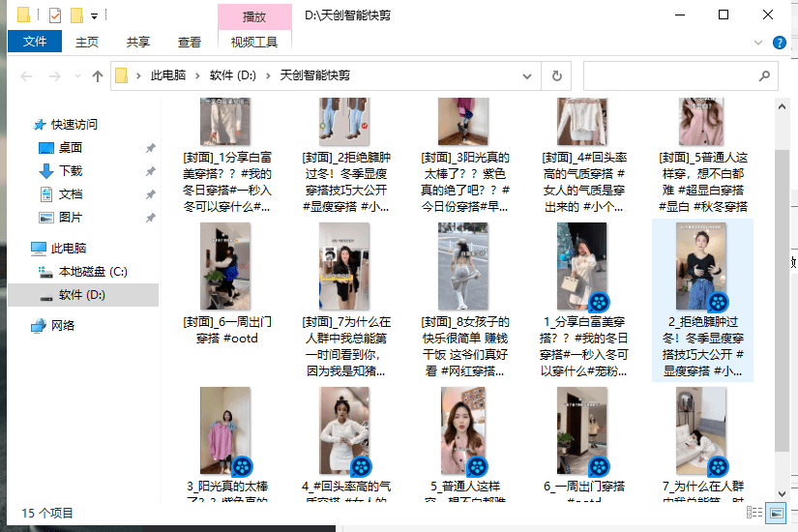Click the scroll down arrow of file list
The image size is (798, 532).
coord(783,493)
